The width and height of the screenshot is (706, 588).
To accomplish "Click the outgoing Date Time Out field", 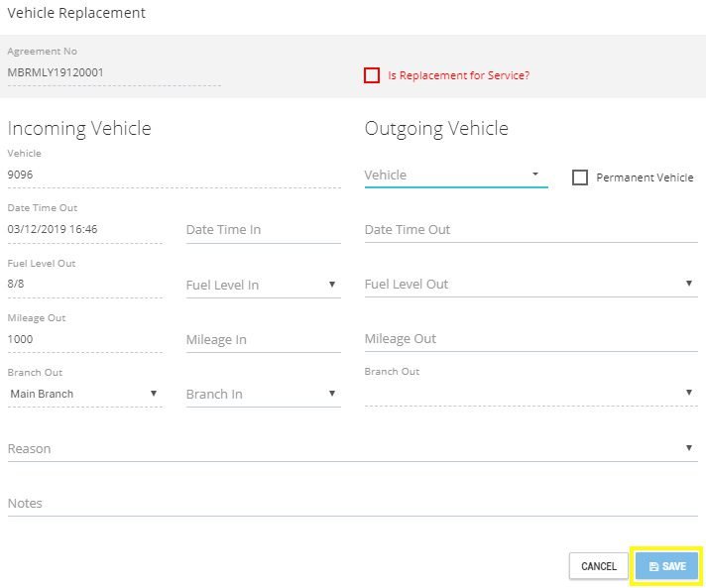I will point(530,230).
